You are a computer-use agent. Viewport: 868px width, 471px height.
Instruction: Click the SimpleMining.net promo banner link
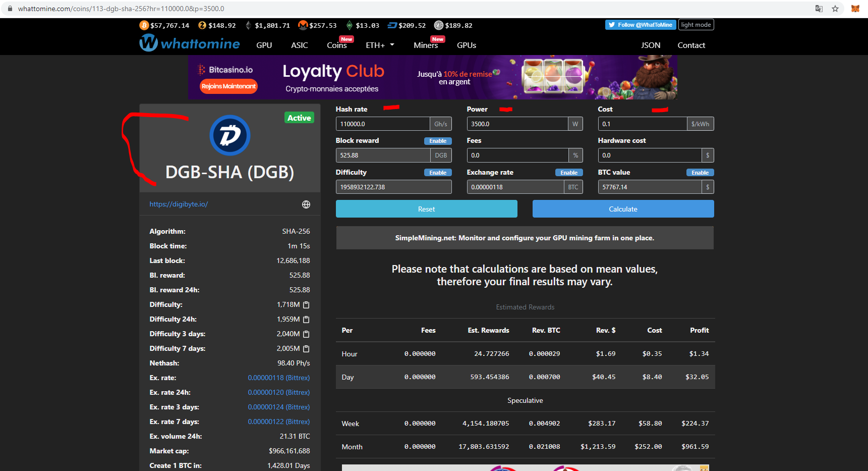tap(525, 238)
